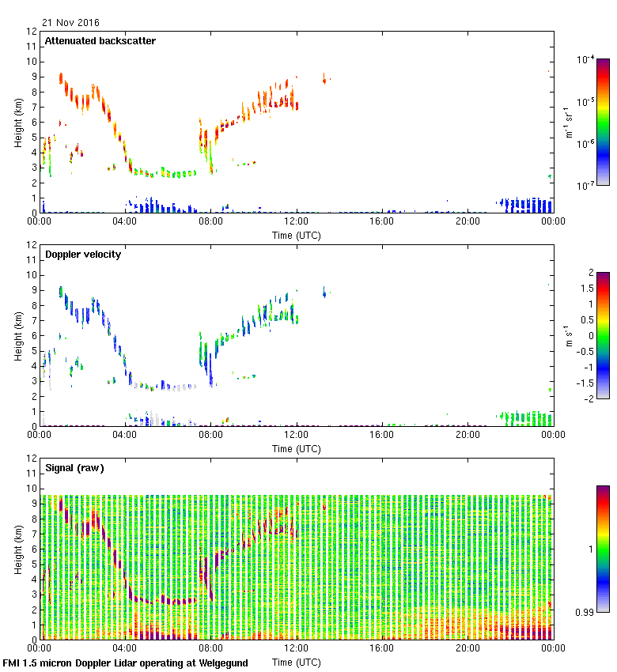Click the Attenuated backscatter color bar
The height and width of the screenshot is (672, 617).
(x=602, y=122)
